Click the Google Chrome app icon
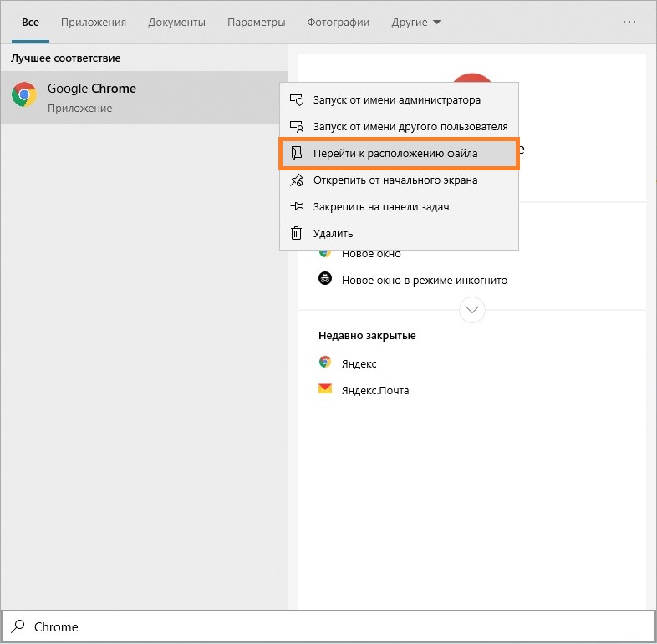 point(23,95)
